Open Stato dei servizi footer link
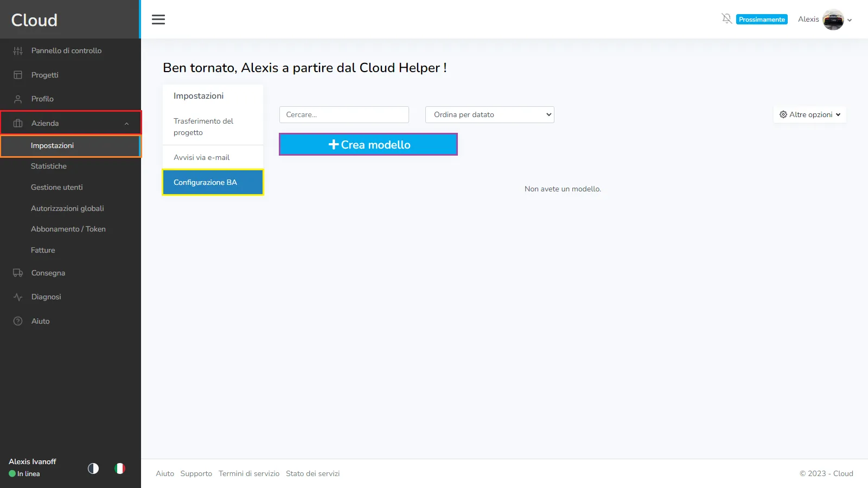 313,473
